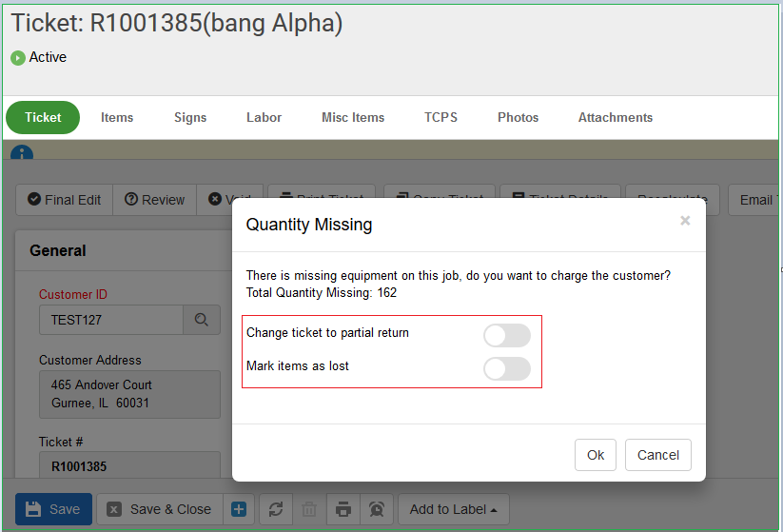Click the Customer ID input field

coord(110,321)
